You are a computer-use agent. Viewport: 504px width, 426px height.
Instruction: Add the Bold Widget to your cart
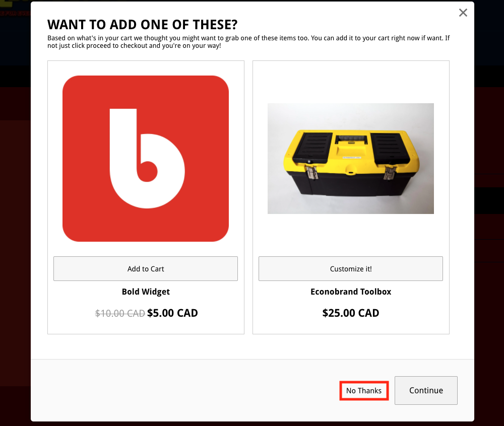coord(146,268)
